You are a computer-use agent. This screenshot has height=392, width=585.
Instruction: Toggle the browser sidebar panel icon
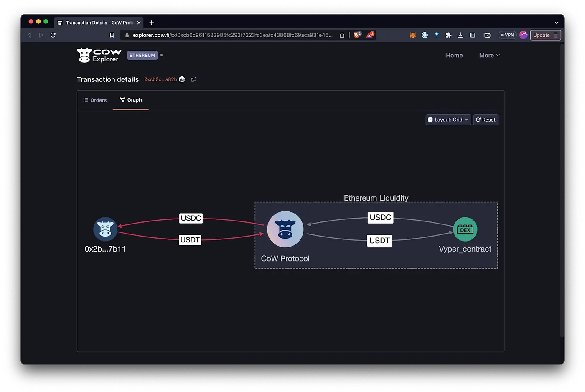(472, 35)
